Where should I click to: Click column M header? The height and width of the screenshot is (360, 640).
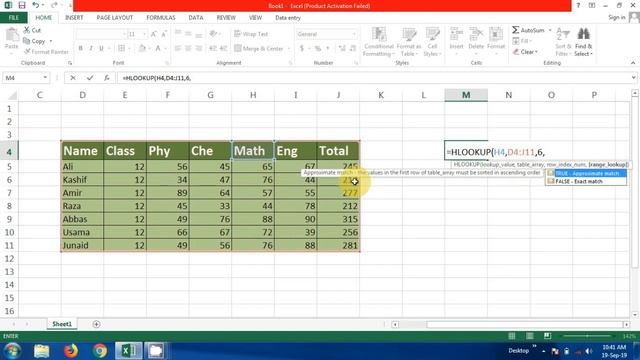(466, 95)
